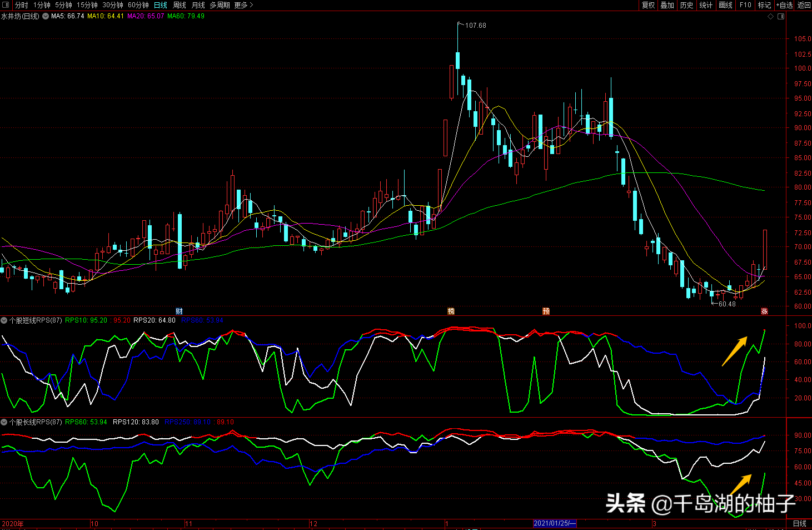Add stock via +自选 button

pyautogui.click(x=785, y=5)
